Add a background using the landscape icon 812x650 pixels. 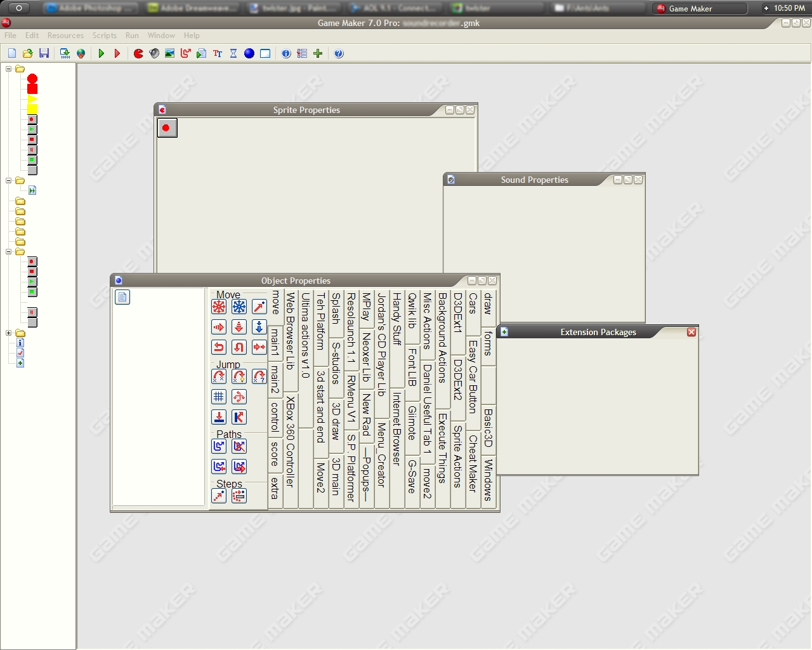pyautogui.click(x=169, y=53)
